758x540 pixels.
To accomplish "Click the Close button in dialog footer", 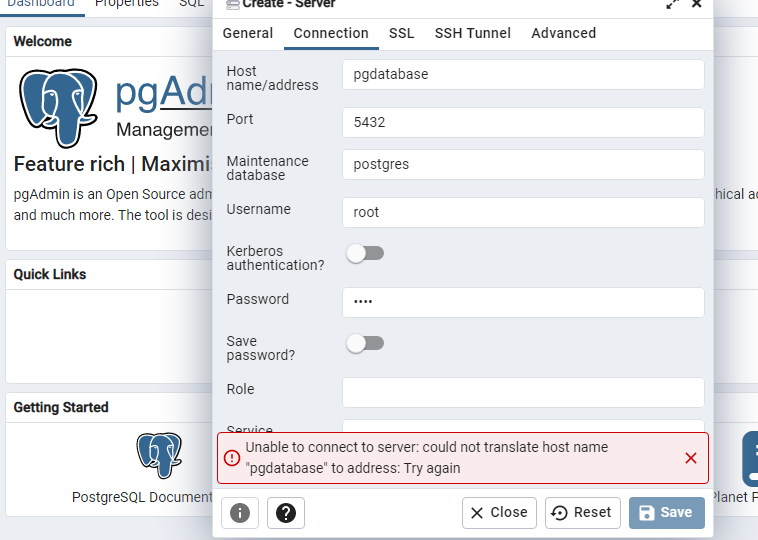I will point(499,513).
